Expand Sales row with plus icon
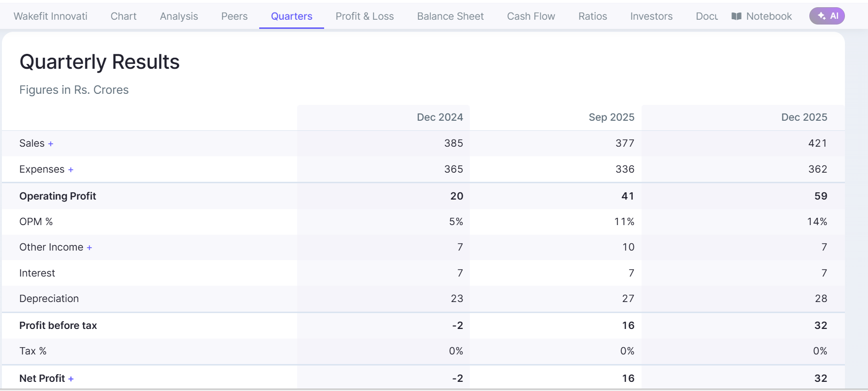The height and width of the screenshot is (391, 868). (x=50, y=144)
